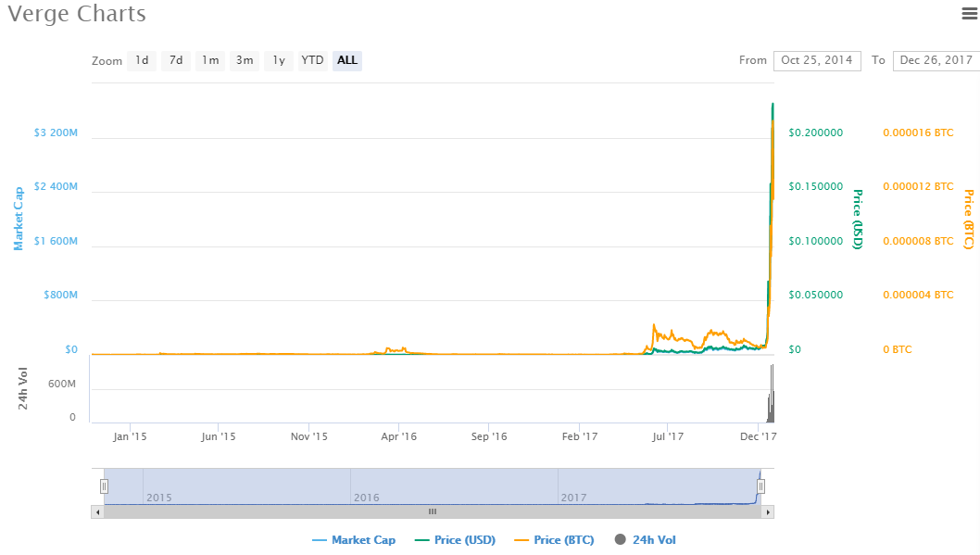Set zoom range to 1y
This screenshot has height=555, width=980.
click(x=279, y=60)
